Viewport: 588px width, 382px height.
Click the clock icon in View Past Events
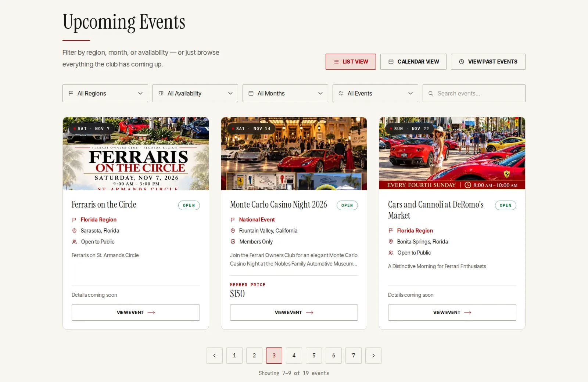click(462, 62)
